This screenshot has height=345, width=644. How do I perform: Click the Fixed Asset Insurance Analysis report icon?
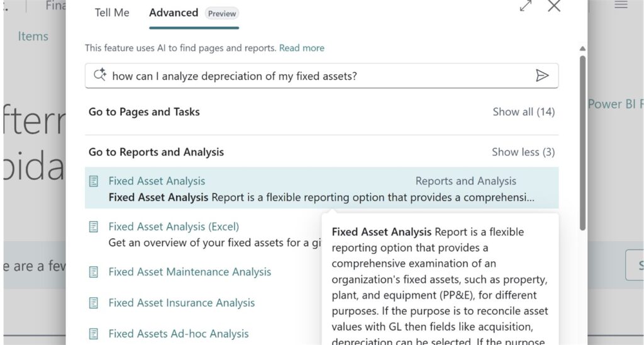point(94,303)
